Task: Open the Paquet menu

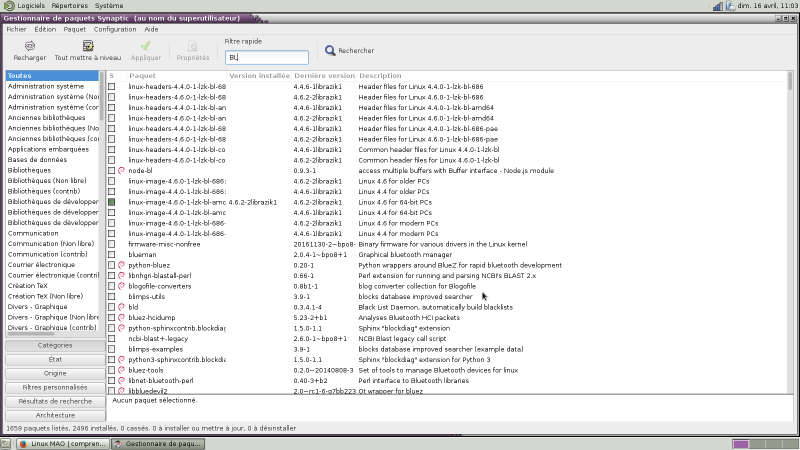Action: [x=74, y=29]
